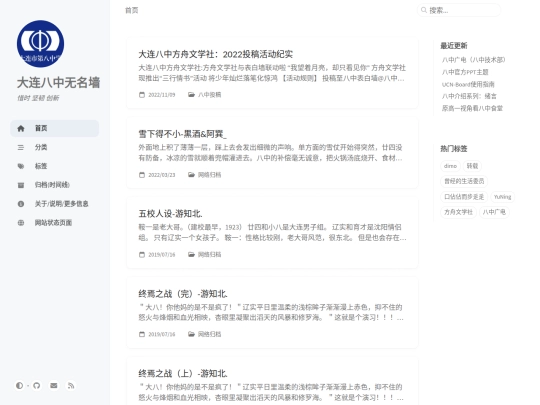The width and height of the screenshot is (540, 405).
Task: Open 关于/说明/更多信息 page
Action: pos(54,204)
